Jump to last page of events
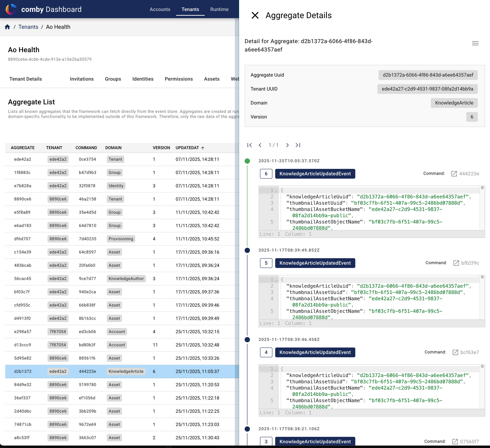 (298, 145)
